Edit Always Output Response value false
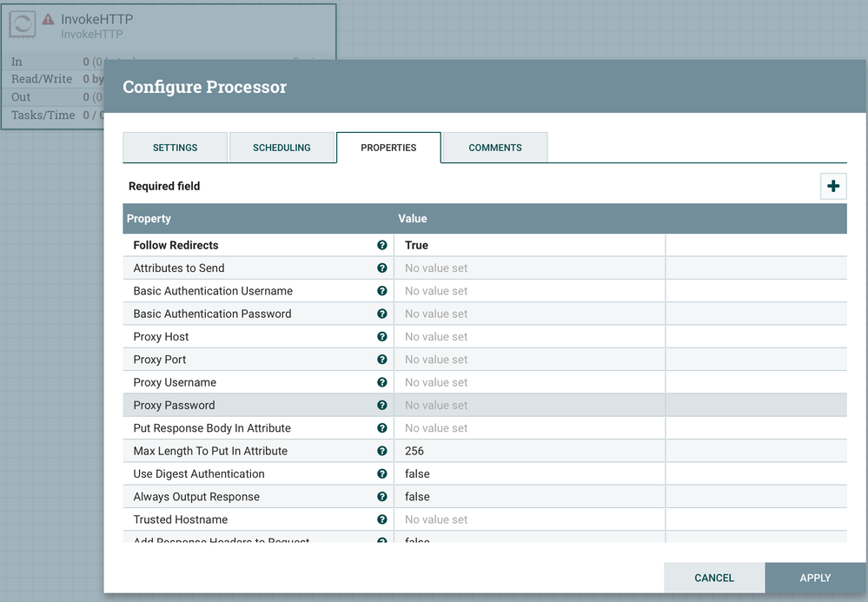This screenshot has width=868, height=602. click(530, 497)
